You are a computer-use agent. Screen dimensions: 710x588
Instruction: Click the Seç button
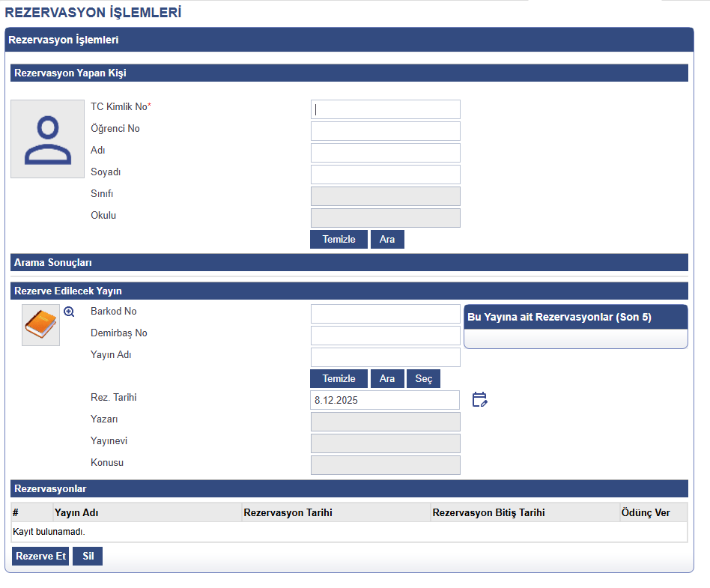click(x=424, y=379)
